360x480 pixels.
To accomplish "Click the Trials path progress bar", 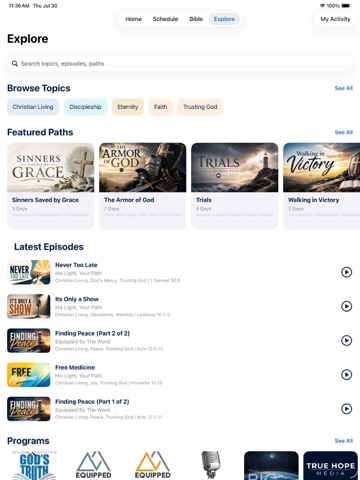I will point(235,215).
